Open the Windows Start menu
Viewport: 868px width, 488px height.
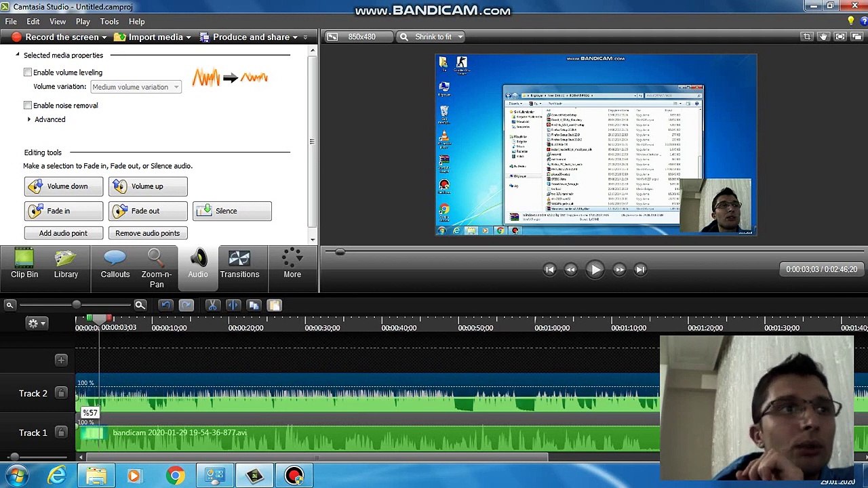coord(16,476)
